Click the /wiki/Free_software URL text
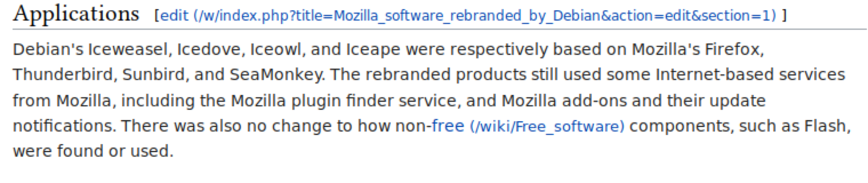The height and width of the screenshot is (183, 868). point(547,126)
